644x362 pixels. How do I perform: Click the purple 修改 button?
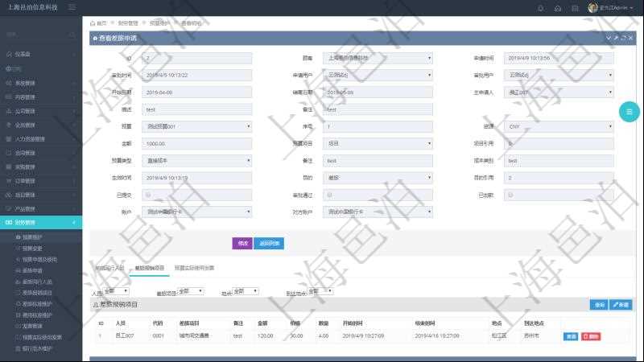point(242,243)
